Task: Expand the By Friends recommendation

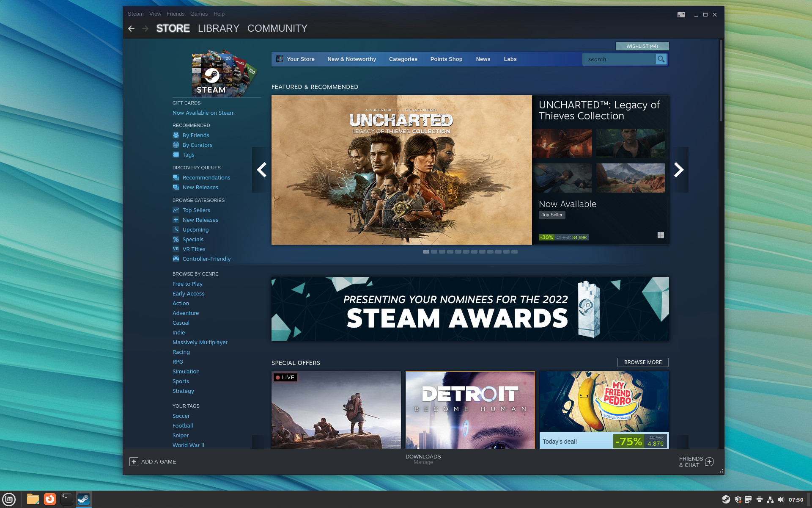Action: [x=195, y=135]
